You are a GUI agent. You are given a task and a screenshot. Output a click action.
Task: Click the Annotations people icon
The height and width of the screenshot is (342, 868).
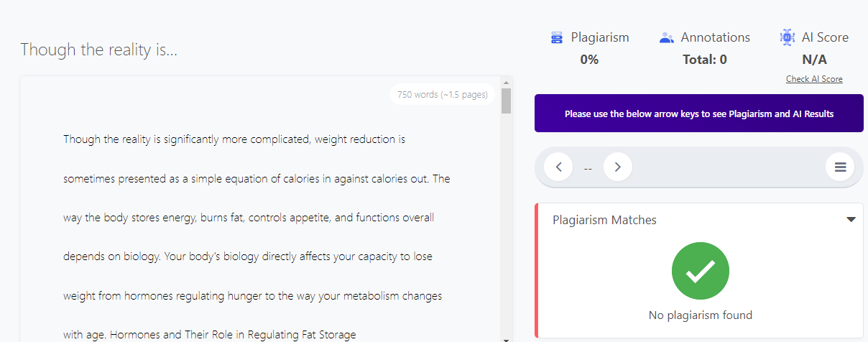666,38
